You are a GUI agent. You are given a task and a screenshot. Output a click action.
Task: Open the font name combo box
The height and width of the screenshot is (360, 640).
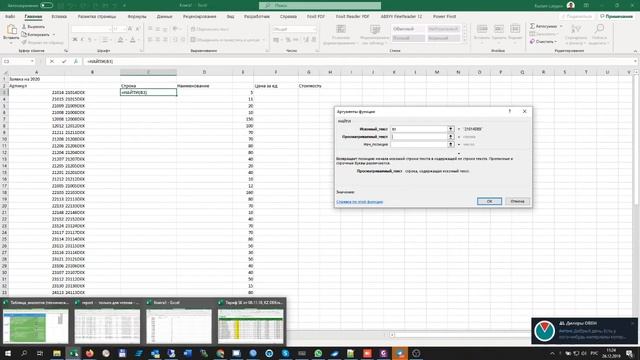(91, 29)
